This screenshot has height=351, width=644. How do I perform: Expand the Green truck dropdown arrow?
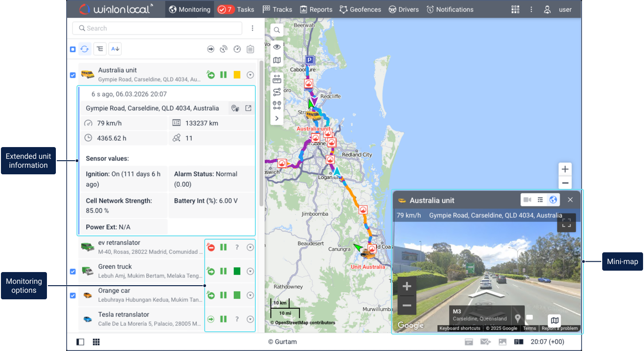coord(250,271)
